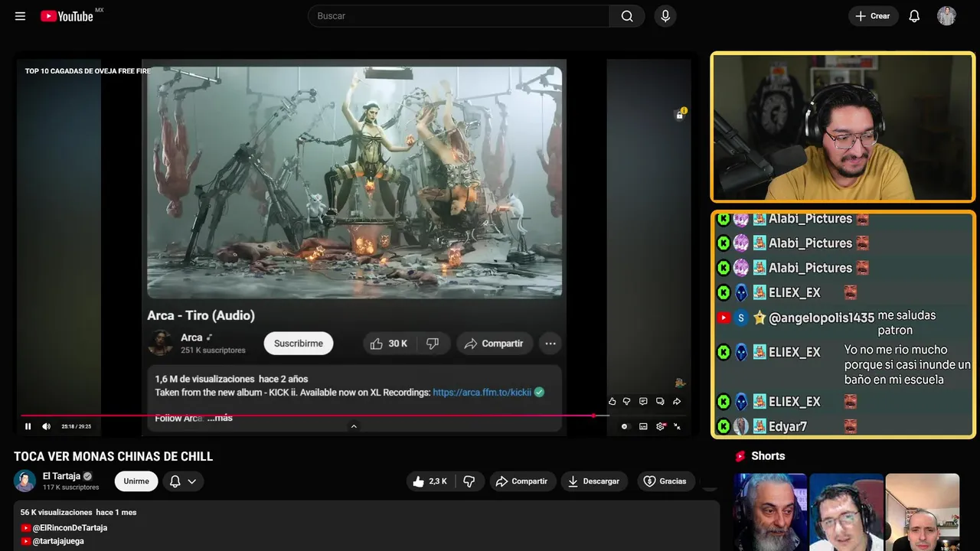Toggle subtitles in player controls
980x551 pixels.
[643, 426]
